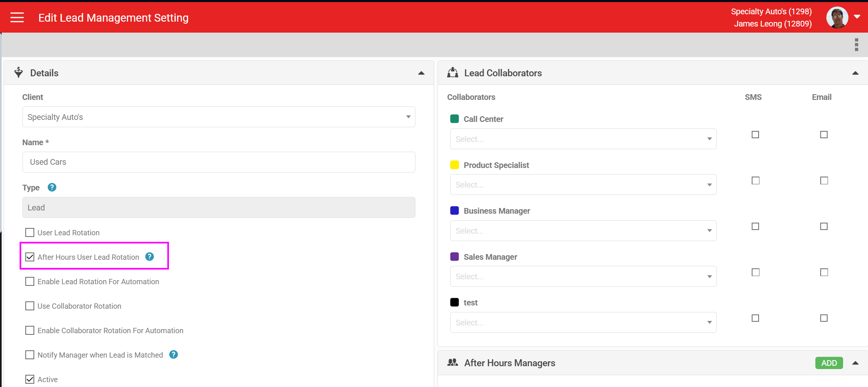Click the Name field containing Used Cars
The height and width of the screenshot is (387, 868).
(x=219, y=162)
